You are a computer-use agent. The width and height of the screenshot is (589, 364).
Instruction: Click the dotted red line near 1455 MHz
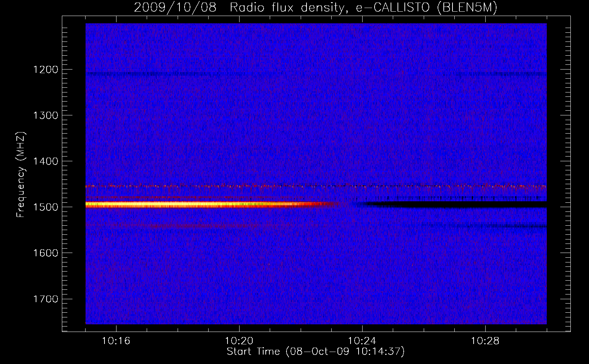point(316,186)
